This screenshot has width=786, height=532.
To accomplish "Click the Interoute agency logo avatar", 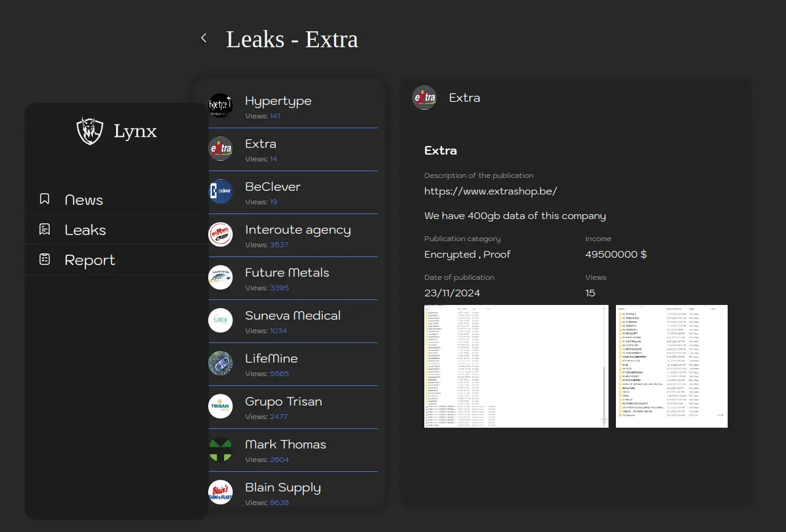I will [x=220, y=234].
